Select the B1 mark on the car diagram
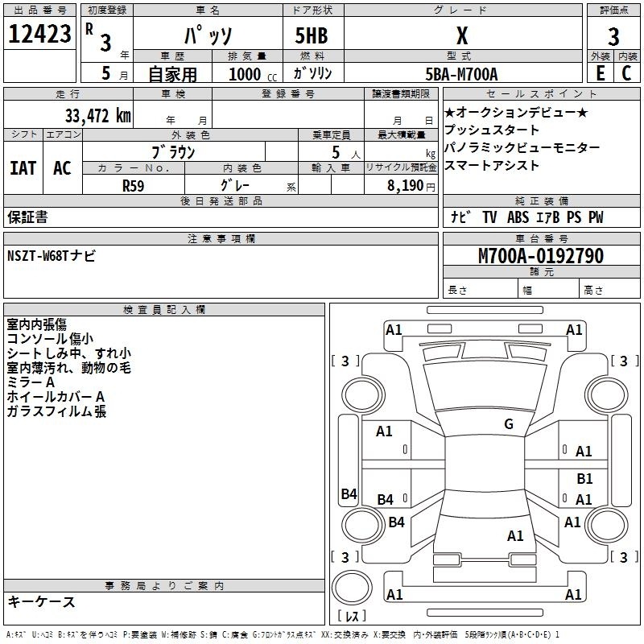Screen dimensions: 644x644 [x=584, y=478]
